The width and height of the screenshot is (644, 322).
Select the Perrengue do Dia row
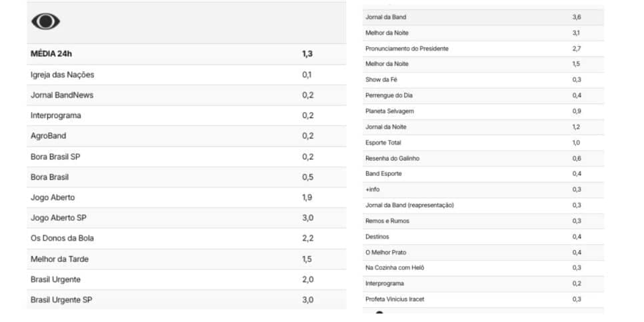click(x=483, y=95)
